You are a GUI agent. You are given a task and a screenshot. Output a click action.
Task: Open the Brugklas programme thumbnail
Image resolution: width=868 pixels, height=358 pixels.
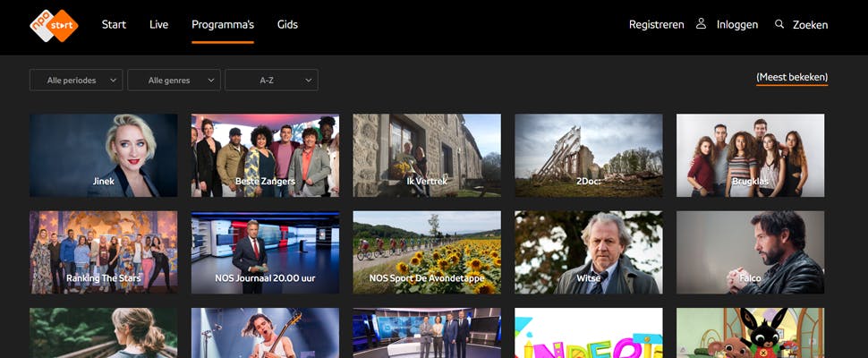click(x=750, y=156)
